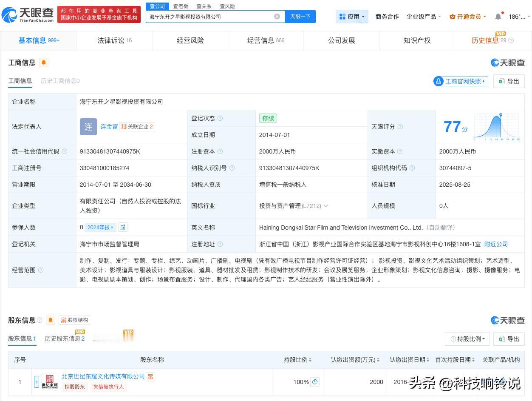The image size is (532, 401).
Task: Click the pie chart icon beside 100%
Action: [x=315, y=382]
